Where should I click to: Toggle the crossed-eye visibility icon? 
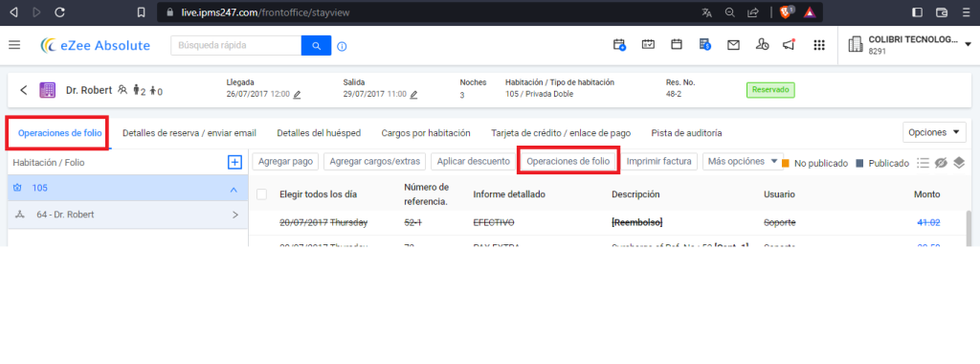point(942,163)
